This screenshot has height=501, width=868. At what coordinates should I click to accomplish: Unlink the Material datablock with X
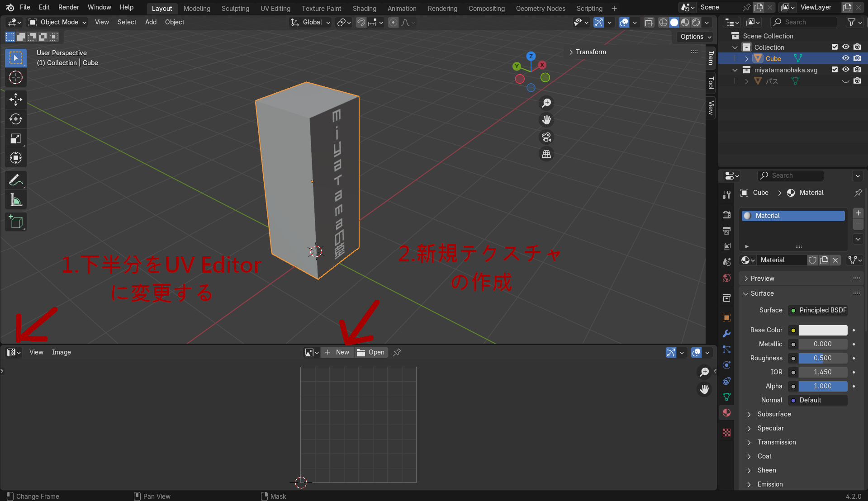click(835, 260)
